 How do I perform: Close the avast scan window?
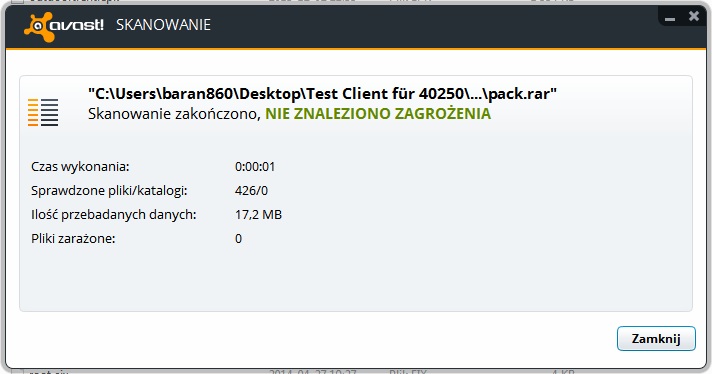pos(694,16)
